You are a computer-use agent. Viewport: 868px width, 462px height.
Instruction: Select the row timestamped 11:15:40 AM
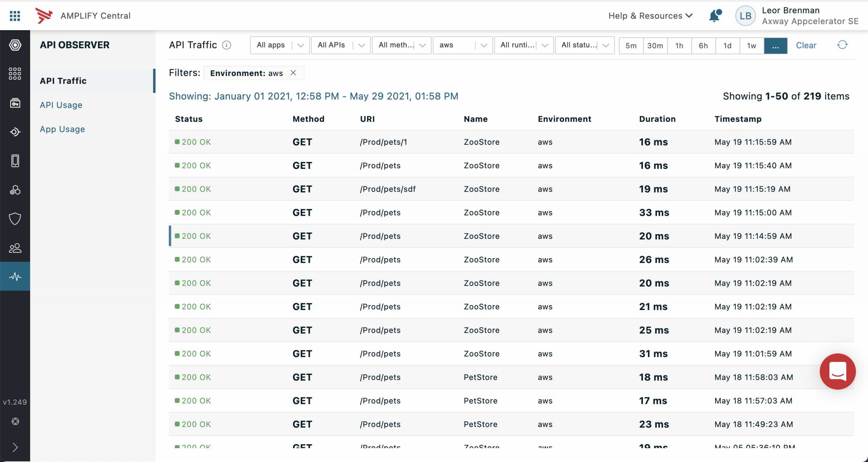(511, 166)
